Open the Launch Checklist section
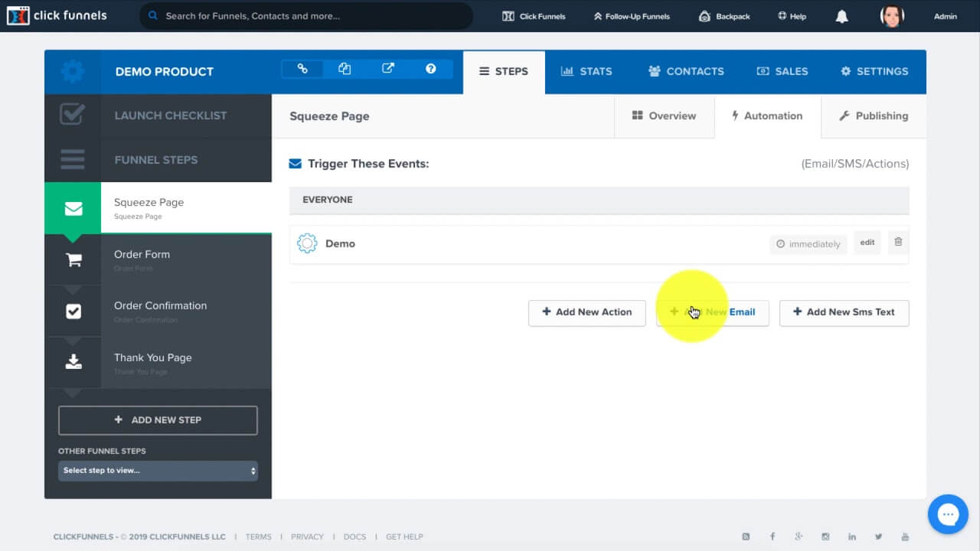Viewport: 980px width, 551px height. coord(170,116)
